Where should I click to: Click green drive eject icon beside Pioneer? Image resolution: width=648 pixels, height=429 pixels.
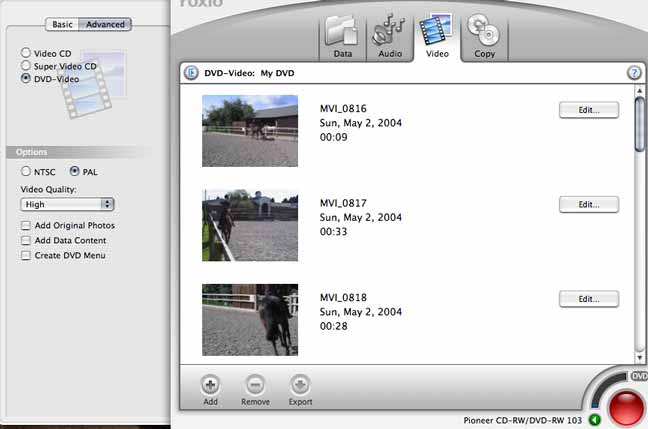595,420
